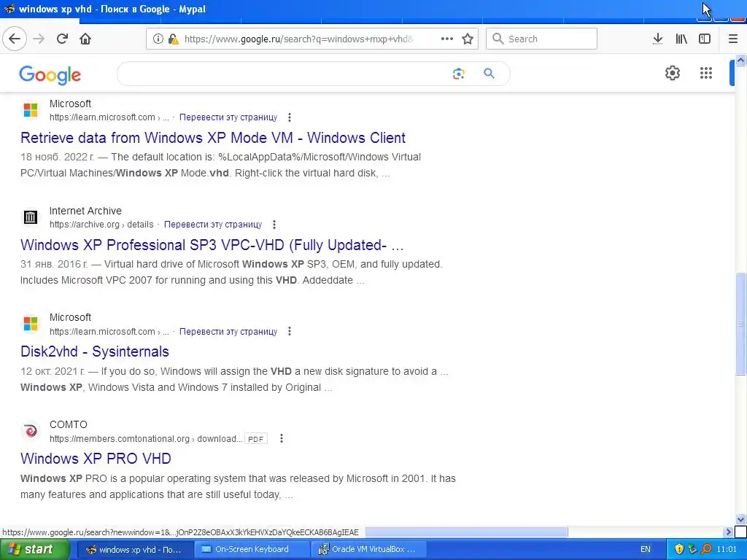Click the archive.org details URL text
Screen dimensions: 747x560
click(x=101, y=225)
